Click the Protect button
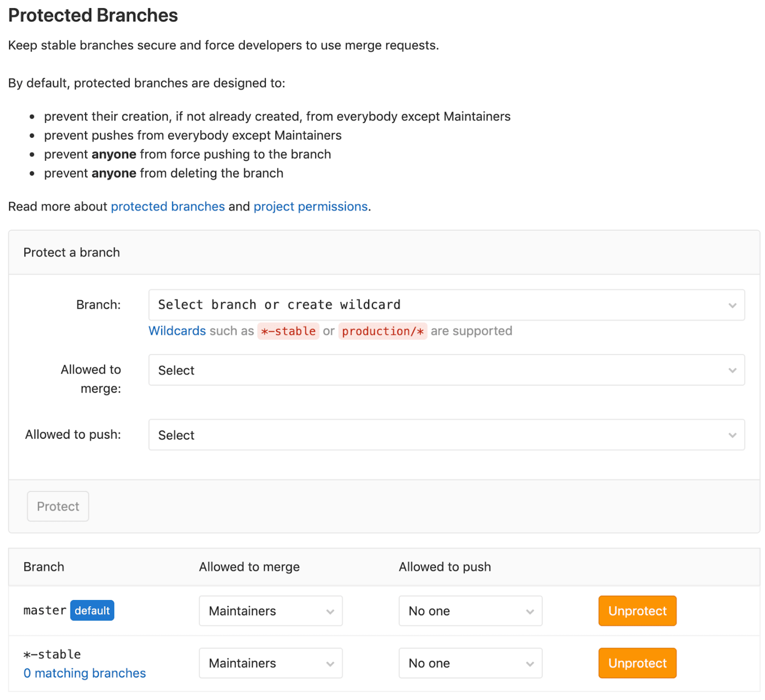The height and width of the screenshot is (700, 765). [58, 507]
